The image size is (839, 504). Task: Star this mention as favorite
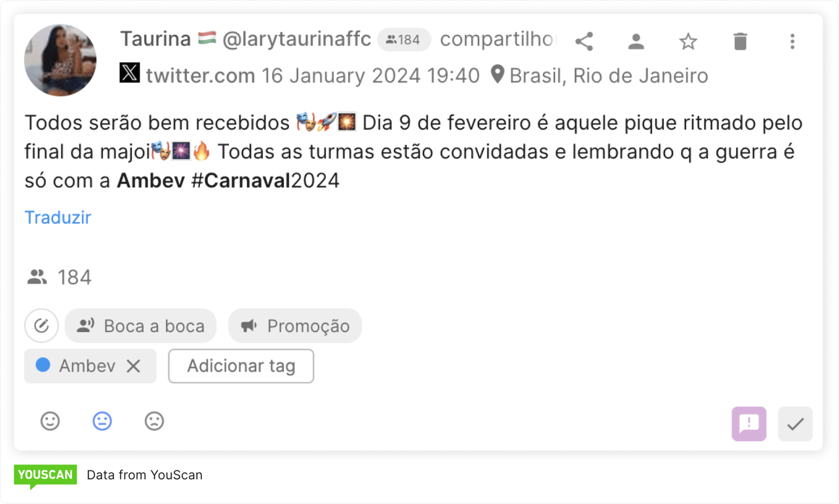(x=688, y=41)
